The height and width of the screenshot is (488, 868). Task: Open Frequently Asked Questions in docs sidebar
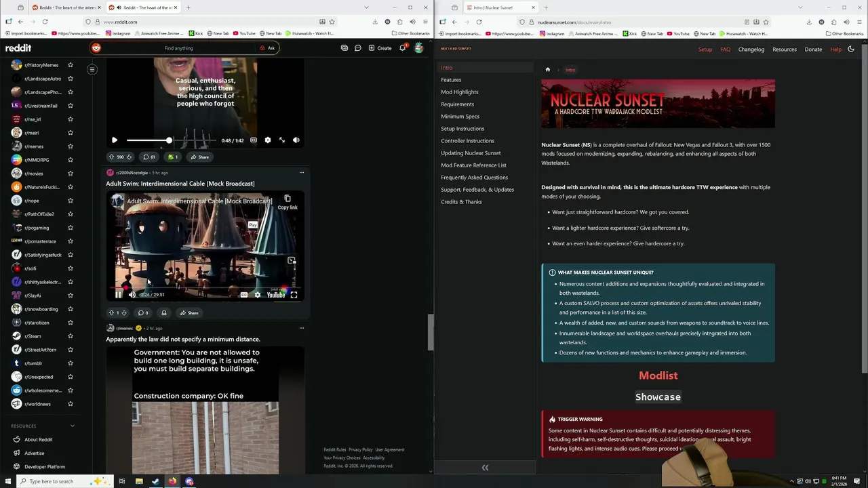click(474, 178)
